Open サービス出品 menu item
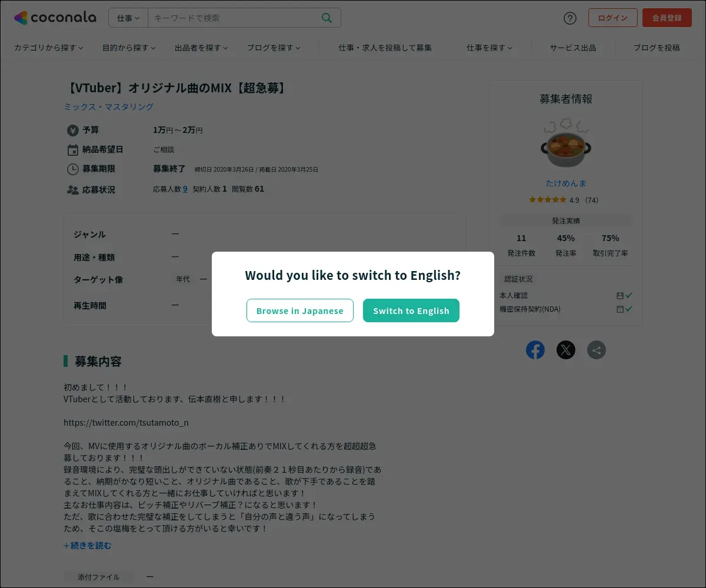The height and width of the screenshot is (588, 706). 573,48
